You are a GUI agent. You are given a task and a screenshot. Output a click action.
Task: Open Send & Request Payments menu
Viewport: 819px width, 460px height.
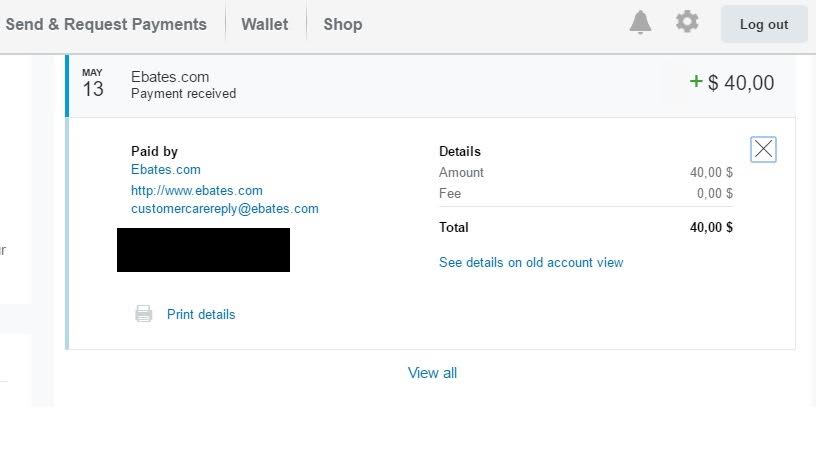[106, 24]
